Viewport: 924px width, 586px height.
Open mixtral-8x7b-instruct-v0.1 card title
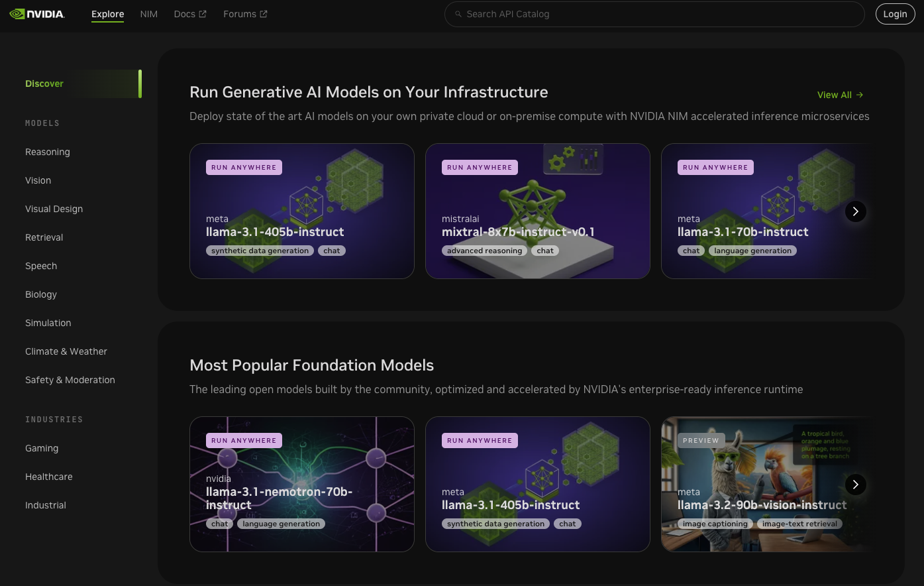click(518, 232)
